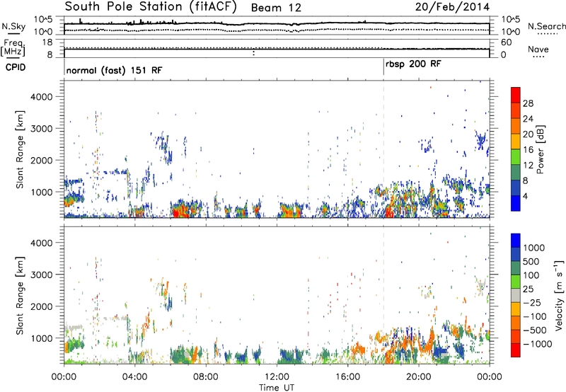This screenshot has height=392, width=566.
Task: Click the 'Power [dB]' colorbar label
Action: [540, 149]
